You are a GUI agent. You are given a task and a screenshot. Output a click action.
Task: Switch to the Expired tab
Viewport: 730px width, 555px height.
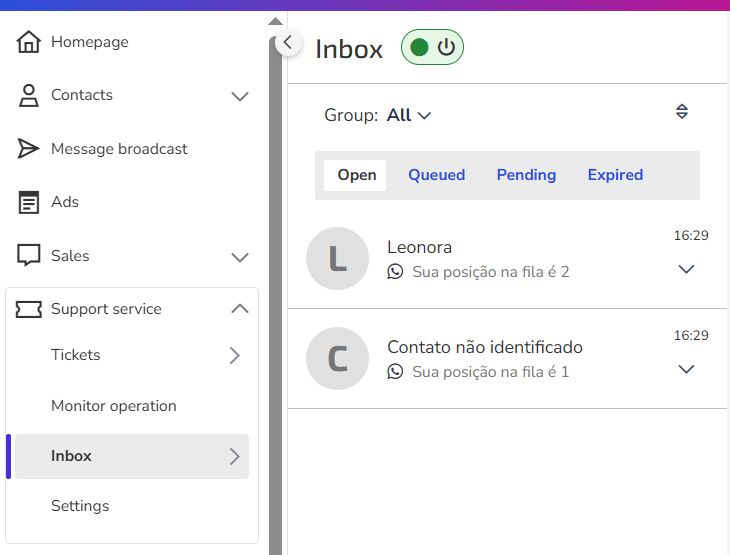[615, 175]
